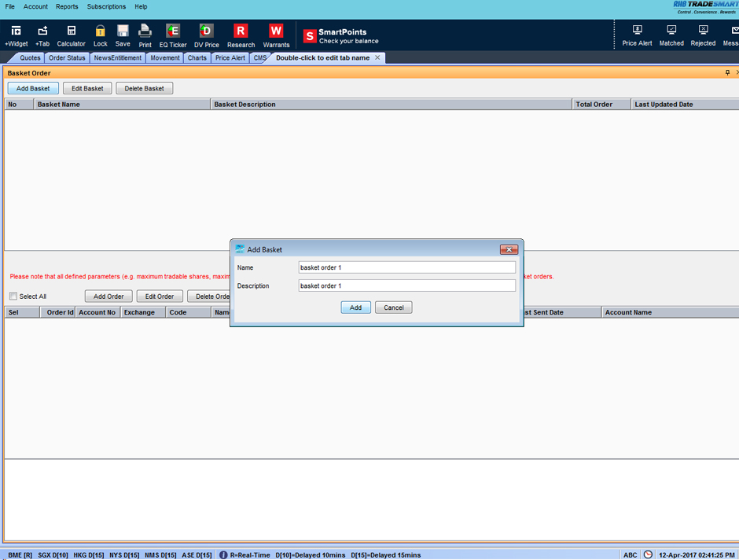The image size is (739, 560).
Task: Switch to the CMS tab
Action: pos(259,58)
